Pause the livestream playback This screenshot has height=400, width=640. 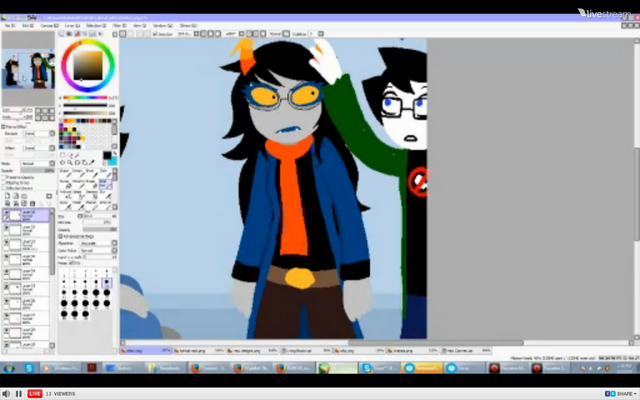point(18,394)
